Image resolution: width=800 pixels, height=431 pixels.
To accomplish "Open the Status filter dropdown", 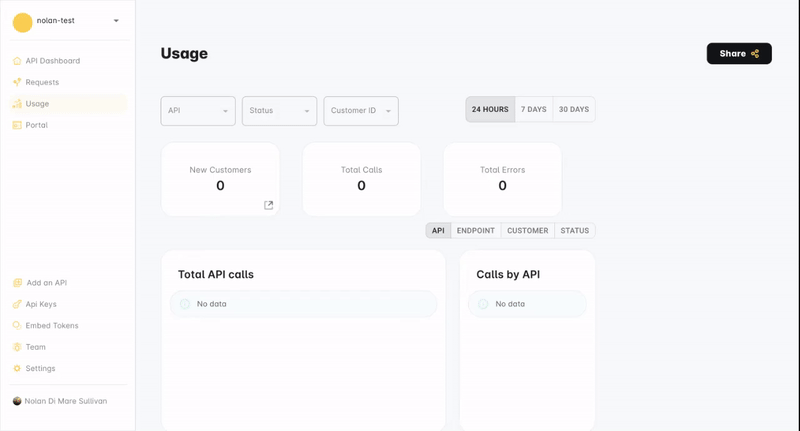I will pyautogui.click(x=280, y=111).
